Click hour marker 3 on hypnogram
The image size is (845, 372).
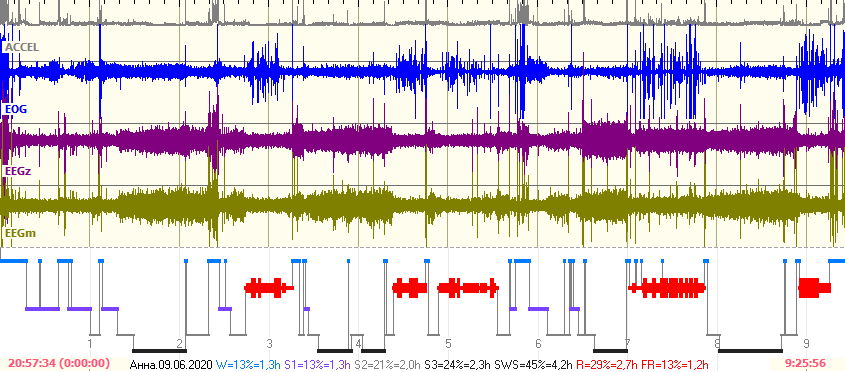(x=269, y=343)
